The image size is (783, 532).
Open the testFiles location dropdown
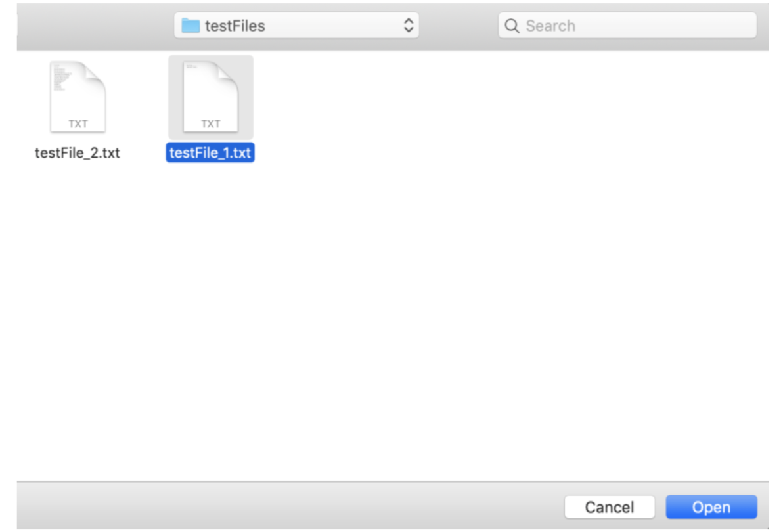(x=296, y=25)
